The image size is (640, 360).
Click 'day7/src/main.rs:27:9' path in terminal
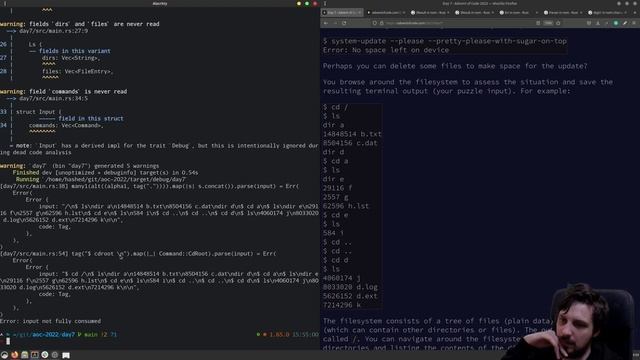pyautogui.click(x=53, y=31)
